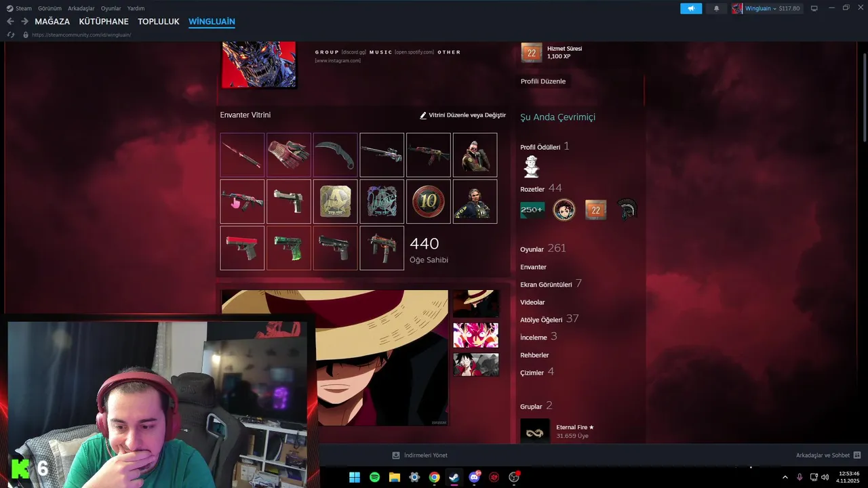
Task: Click the steamcommunity.com URL address field
Action: click(81, 35)
